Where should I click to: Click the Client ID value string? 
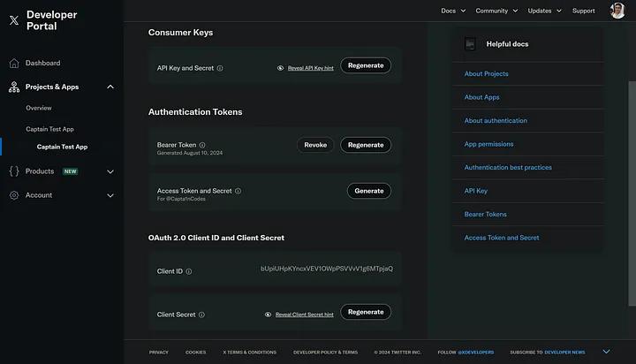pyautogui.click(x=327, y=269)
